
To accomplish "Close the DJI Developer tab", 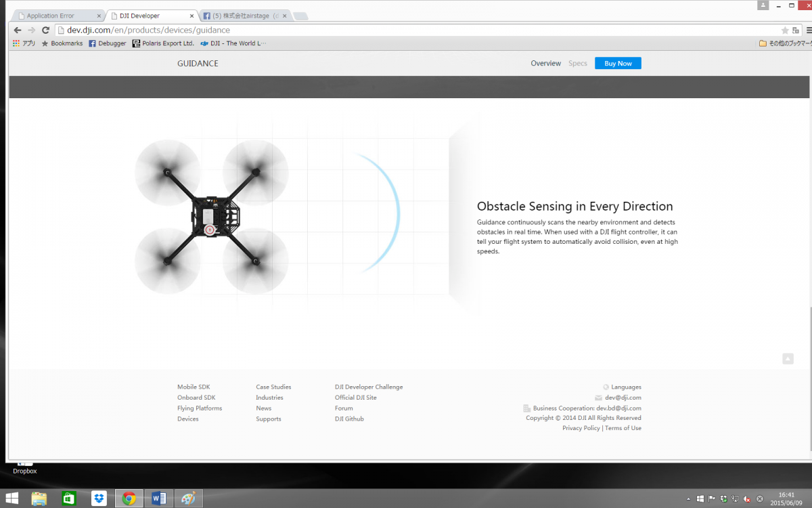I will tap(191, 16).
